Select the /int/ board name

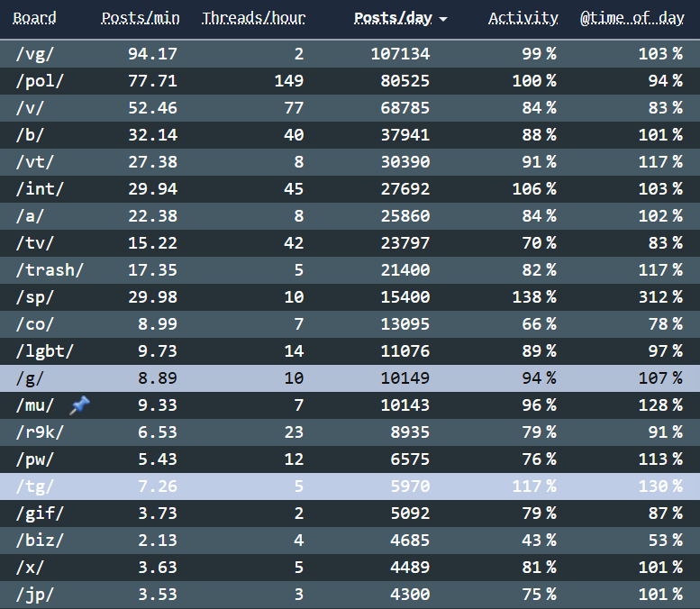coord(40,189)
